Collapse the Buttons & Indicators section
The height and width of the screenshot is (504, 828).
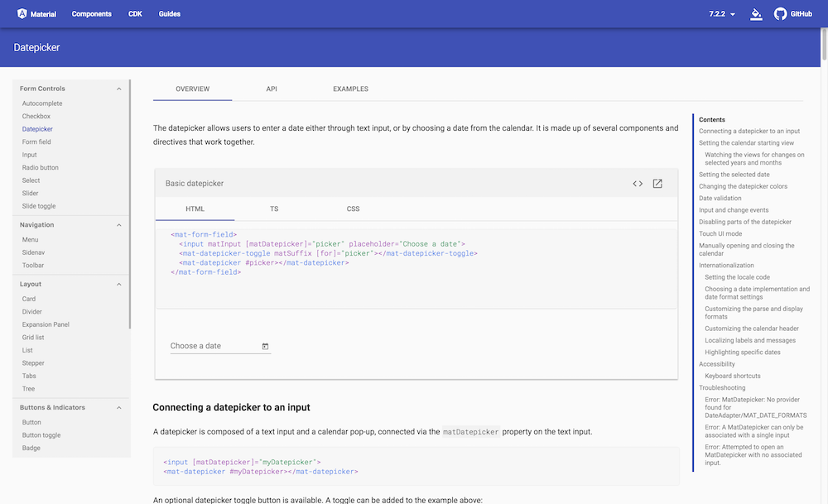[118, 407]
